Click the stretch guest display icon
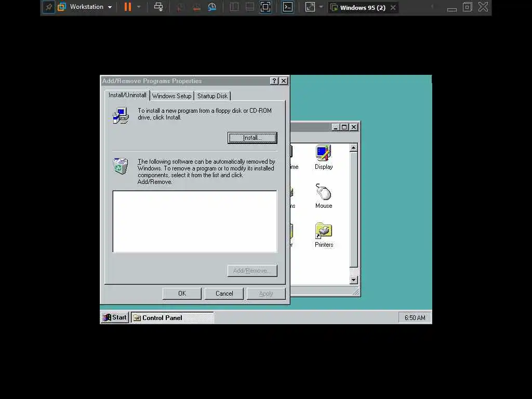The image size is (532, 399). [x=310, y=7]
